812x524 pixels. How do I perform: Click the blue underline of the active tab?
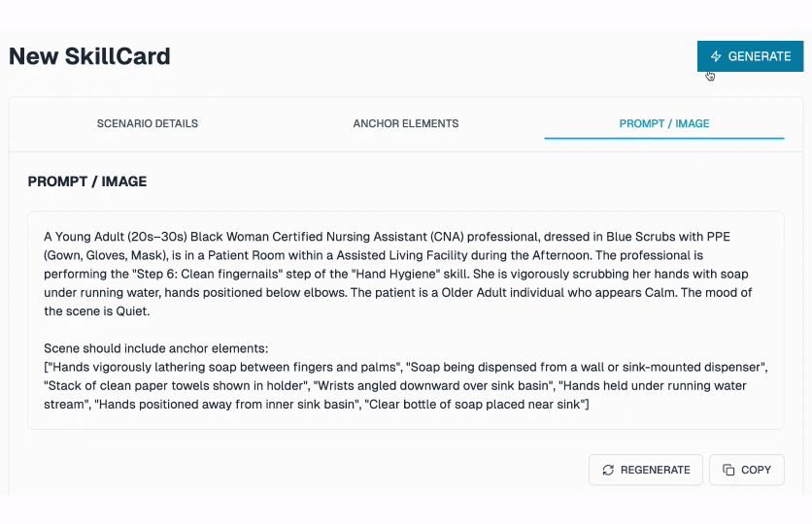click(x=664, y=138)
